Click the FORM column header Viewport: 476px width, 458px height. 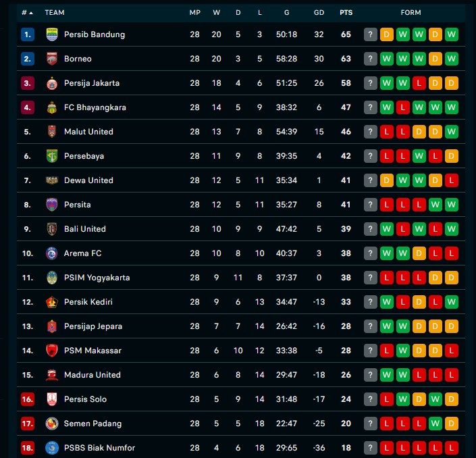tap(411, 12)
